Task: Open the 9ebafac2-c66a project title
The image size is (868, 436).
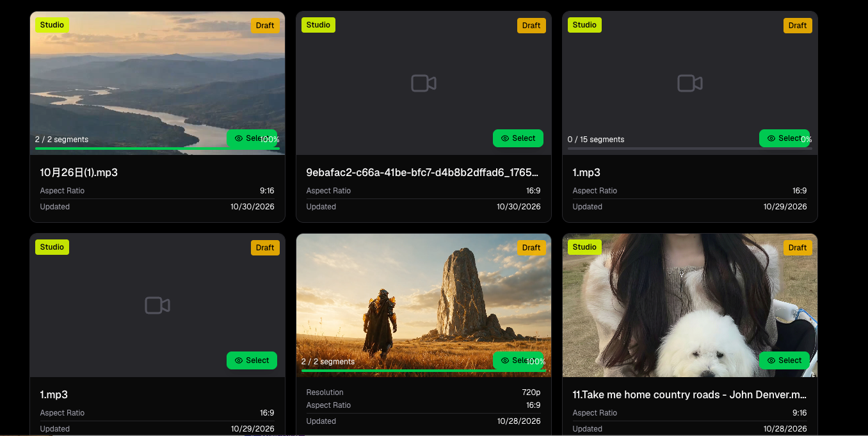Action: point(422,172)
